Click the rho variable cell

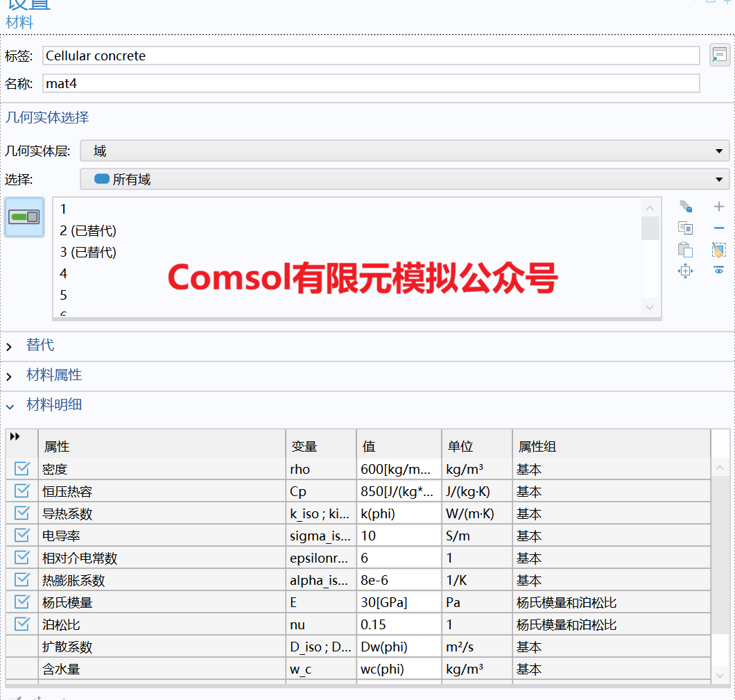pos(321,469)
